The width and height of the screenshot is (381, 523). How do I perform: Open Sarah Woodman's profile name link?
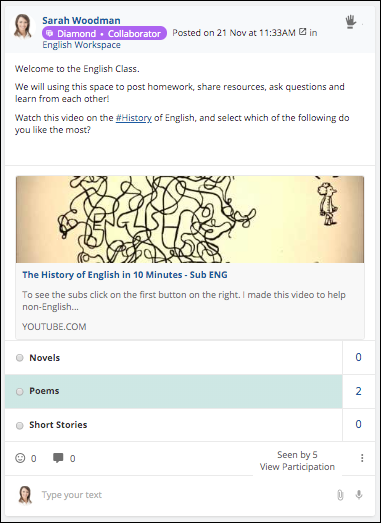tap(81, 20)
